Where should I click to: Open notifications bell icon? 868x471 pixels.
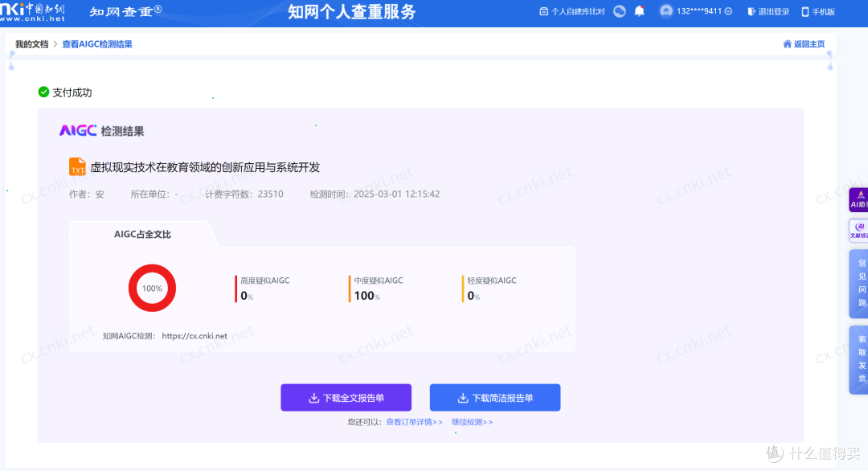pos(640,11)
